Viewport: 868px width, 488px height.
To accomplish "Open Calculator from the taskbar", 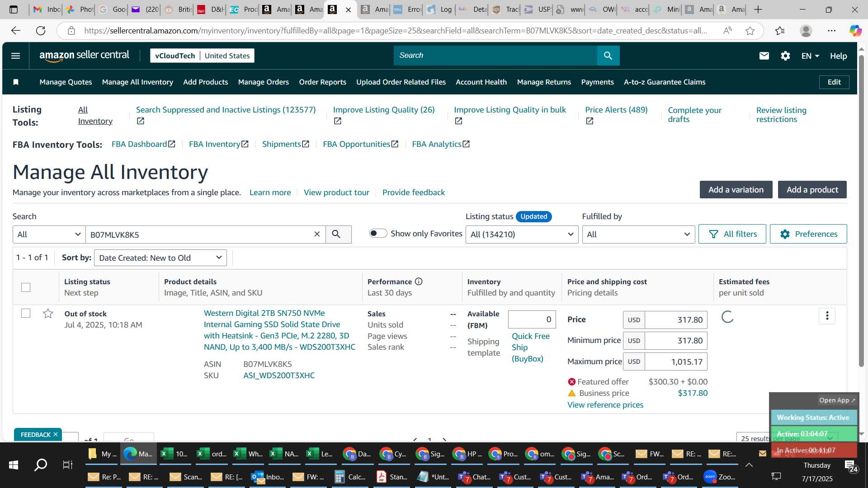I will pyautogui.click(x=350, y=477).
